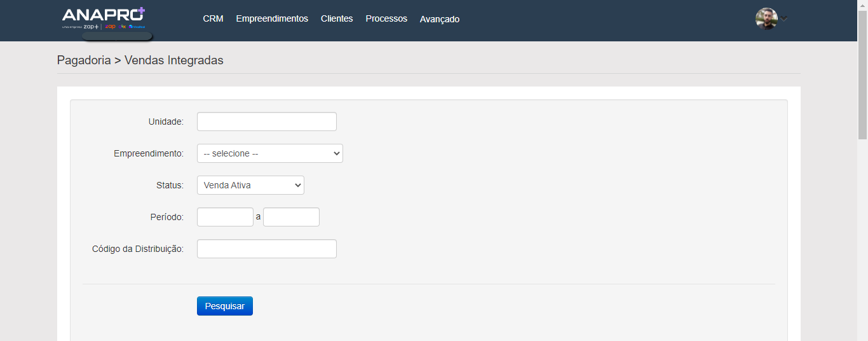The width and height of the screenshot is (868, 341).
Task: Click the Período end date field
Action: (x=291, y=217)
